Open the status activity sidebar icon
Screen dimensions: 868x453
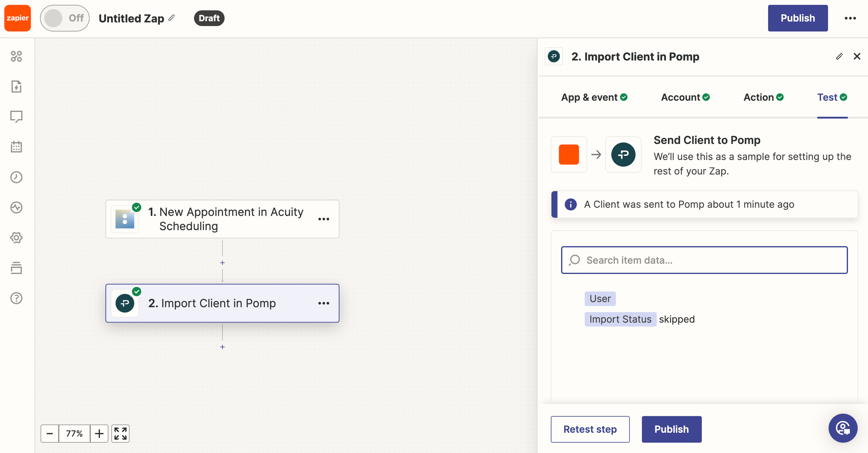pyautogui.click(x=16, y=207)
